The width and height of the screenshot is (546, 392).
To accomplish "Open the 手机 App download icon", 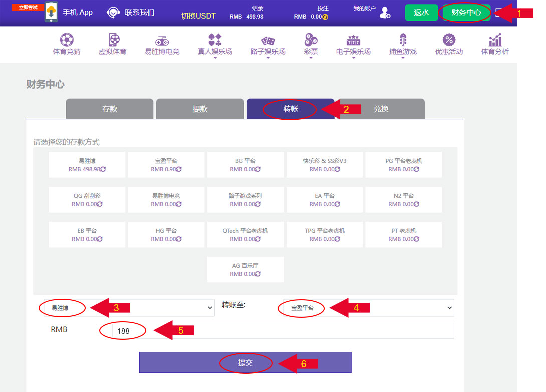I will coord(51,13).
